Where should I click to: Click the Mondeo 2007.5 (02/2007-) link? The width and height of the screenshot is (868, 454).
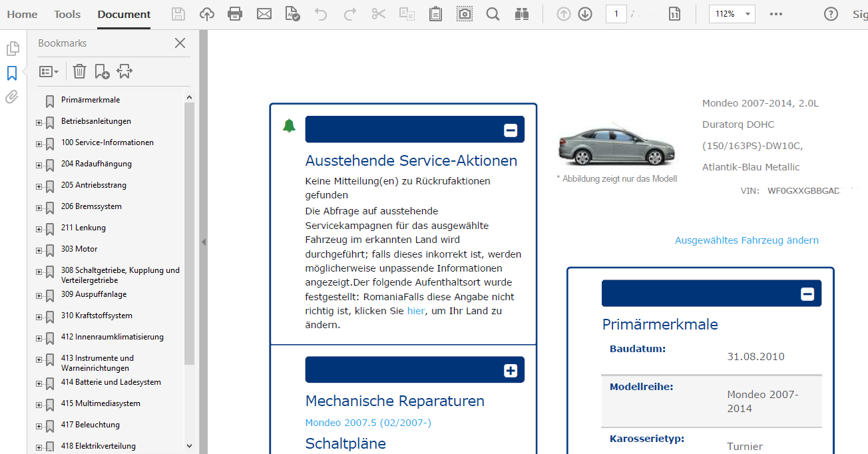[368, 423]
